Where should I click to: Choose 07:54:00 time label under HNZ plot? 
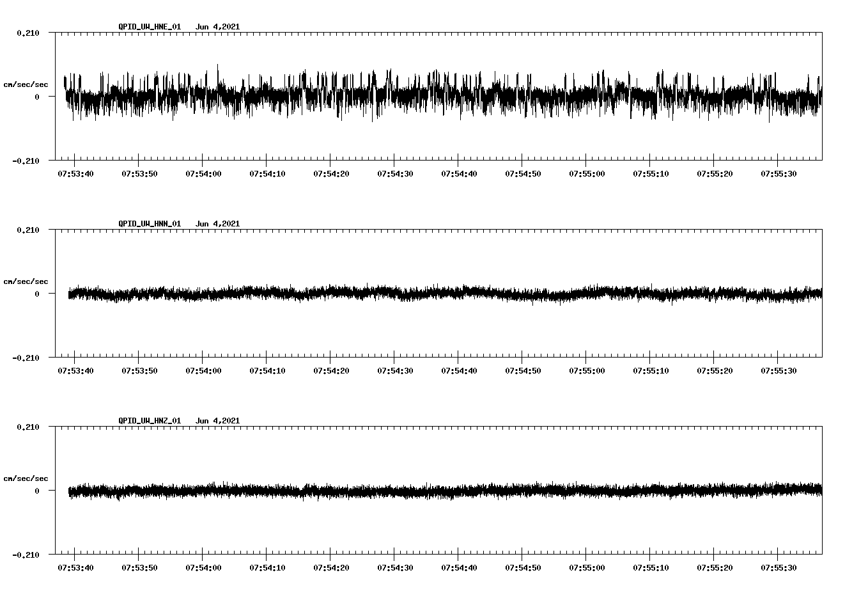(203, 568)
